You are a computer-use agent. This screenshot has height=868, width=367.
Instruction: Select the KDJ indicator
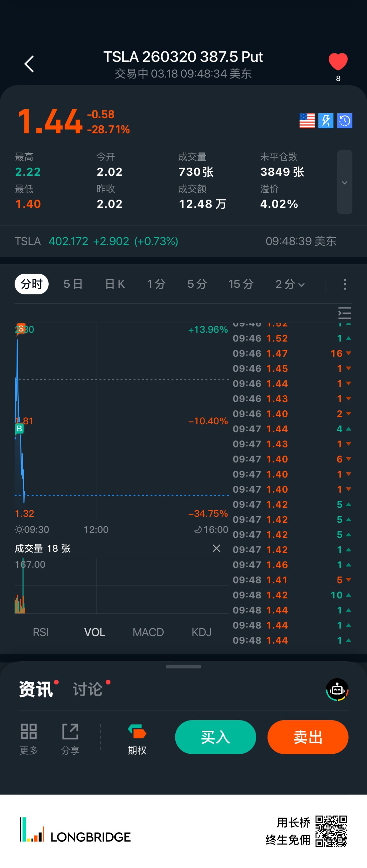201,632
